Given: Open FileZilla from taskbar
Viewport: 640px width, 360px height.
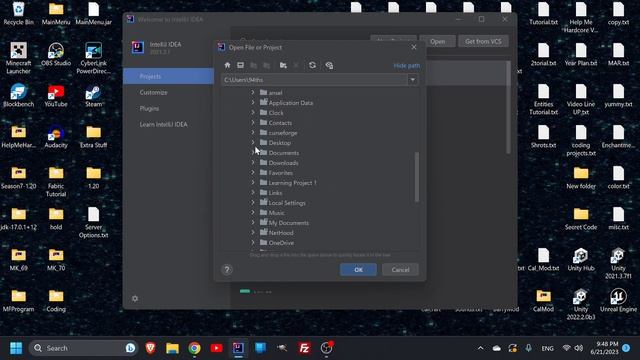Looking at the screenshot, I should click(x=304, y=348).
